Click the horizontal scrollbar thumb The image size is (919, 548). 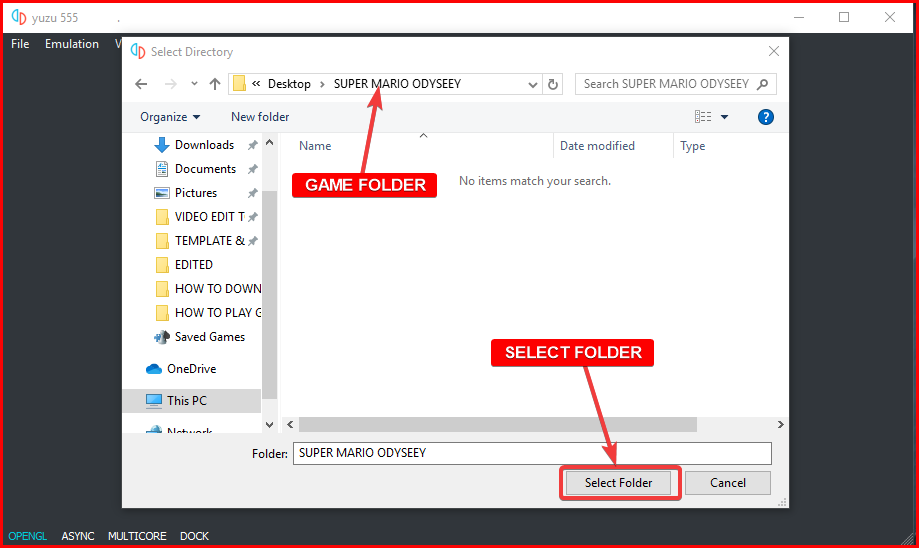point(498,424)
